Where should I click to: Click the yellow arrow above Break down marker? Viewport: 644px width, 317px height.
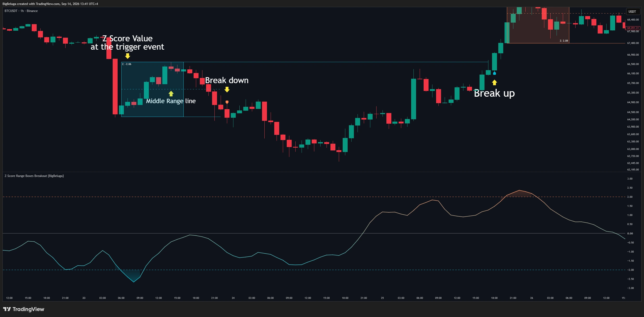coord(227,90)
